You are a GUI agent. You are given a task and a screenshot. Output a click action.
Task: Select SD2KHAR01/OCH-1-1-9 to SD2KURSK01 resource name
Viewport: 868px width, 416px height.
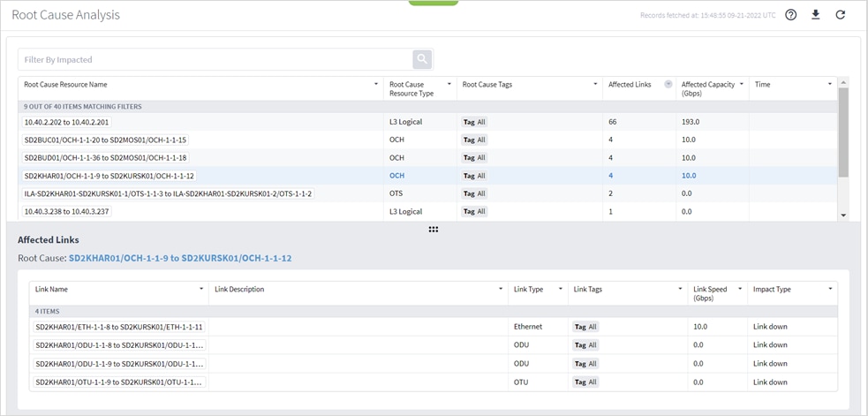pos(109,176)
